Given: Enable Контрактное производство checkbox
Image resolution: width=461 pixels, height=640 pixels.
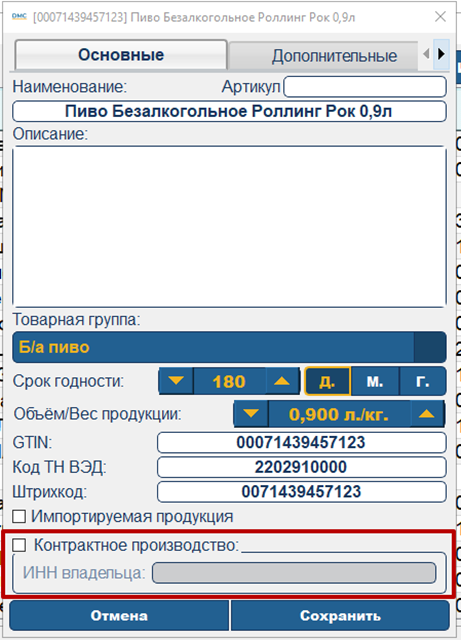Looking at the screenshot, I should [19, 545].
